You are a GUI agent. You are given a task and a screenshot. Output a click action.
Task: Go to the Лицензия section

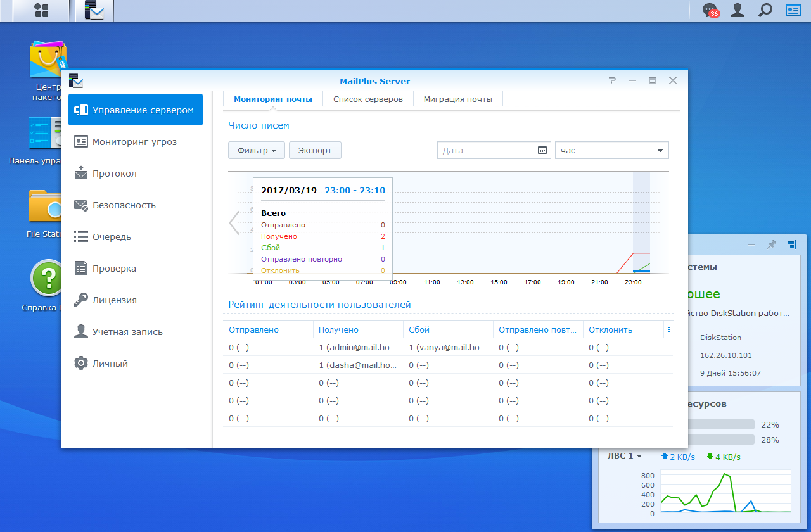[136, 300]
